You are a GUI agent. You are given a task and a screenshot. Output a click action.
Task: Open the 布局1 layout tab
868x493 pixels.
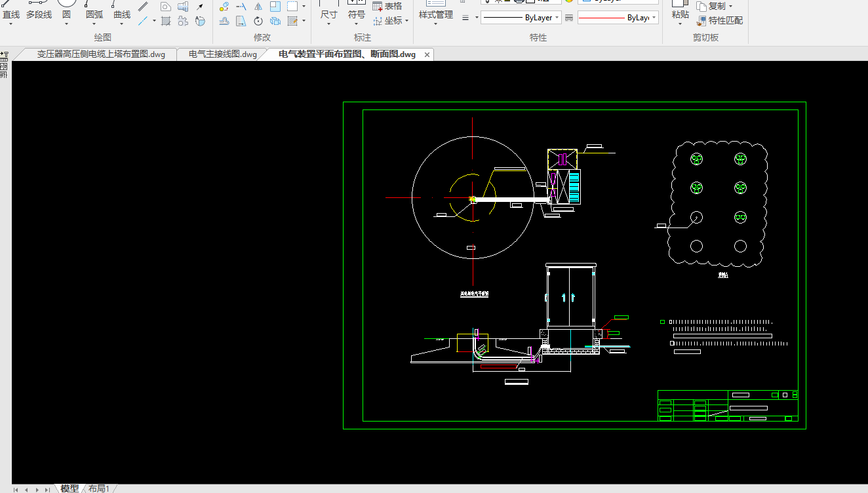tap(99, 488)
